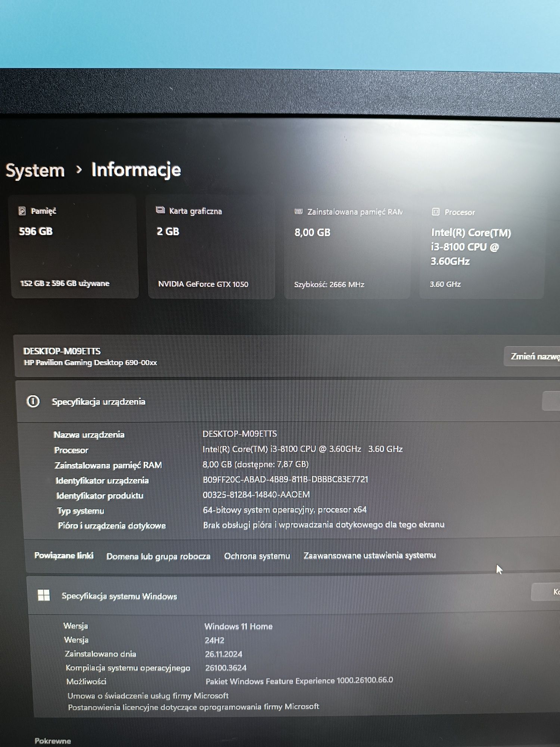Select the 8,00 GB (dostępne: 7,87 GB) value

coord(256,464)
